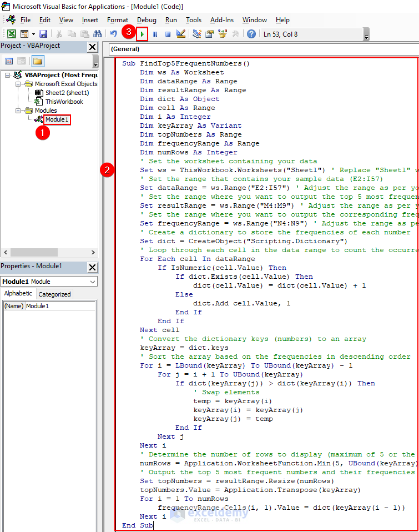Open the Add-Ins menu

[x=221, y=20]
